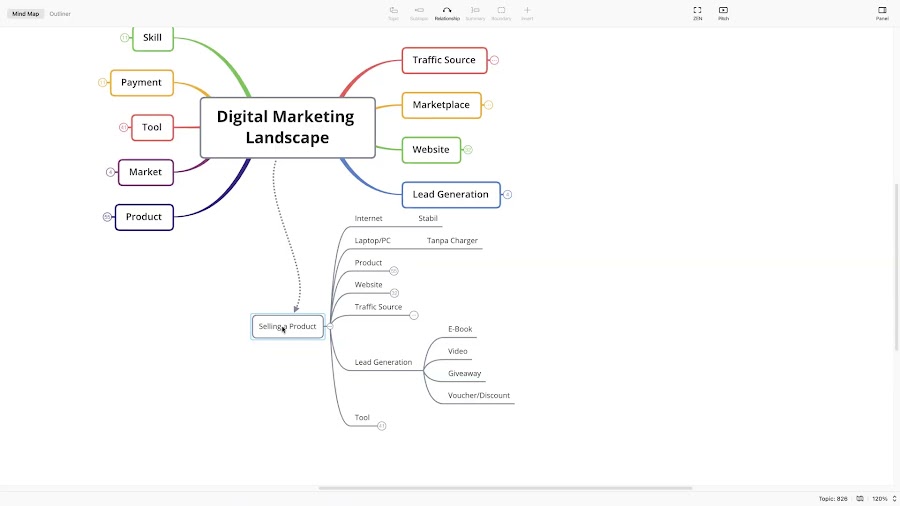Expand the Tool subtopic under Selling a Product
Screen dimensions: 900x506
382,426
